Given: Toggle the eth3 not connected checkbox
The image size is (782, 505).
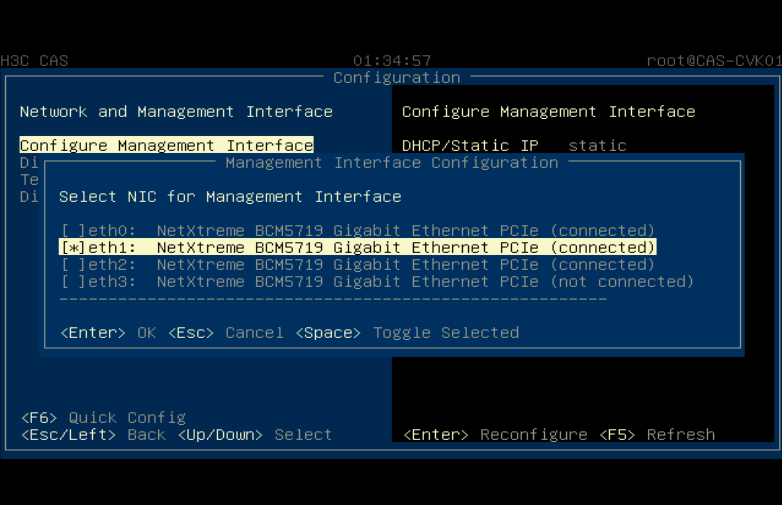Looking at the screenshot, I should [73, 281].
